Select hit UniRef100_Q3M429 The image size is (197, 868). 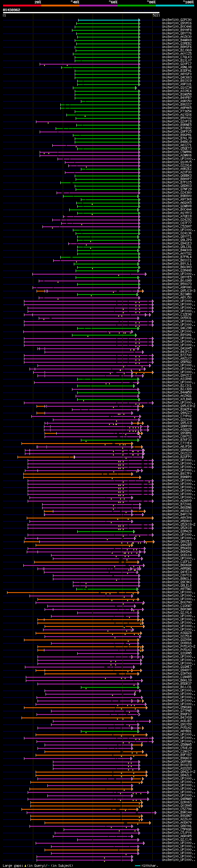(177, 531)
